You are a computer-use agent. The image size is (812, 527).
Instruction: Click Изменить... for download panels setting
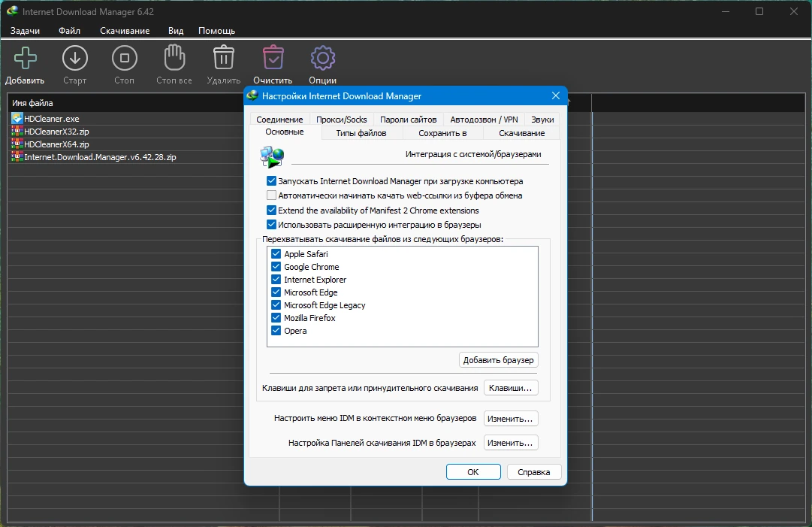[x=511, y=443]
